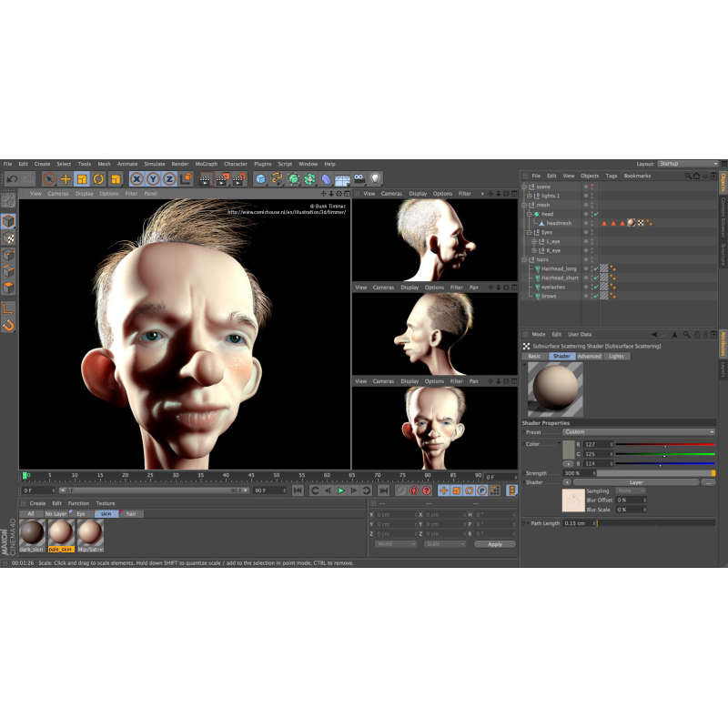This screenshot has width=728, height=728.
Task: Toggle the green checkmark on Hairhead_long
Action: (x=596, y=268)
